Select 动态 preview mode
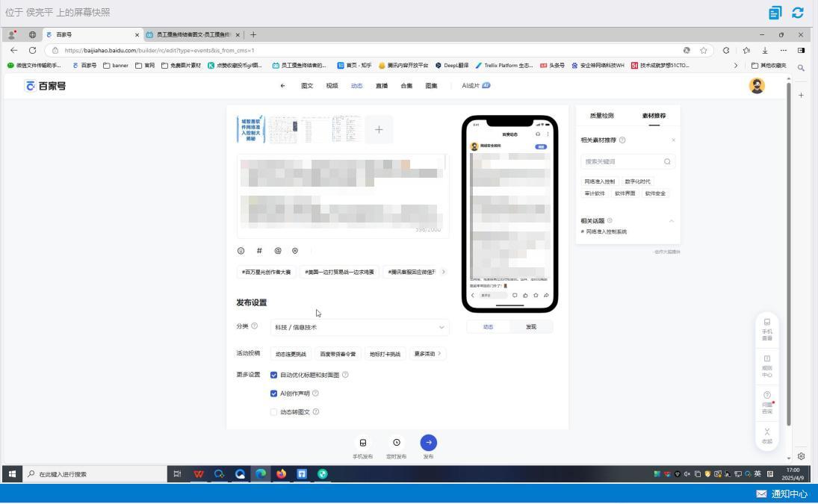818x504 pixels. (x=489, y=327)
